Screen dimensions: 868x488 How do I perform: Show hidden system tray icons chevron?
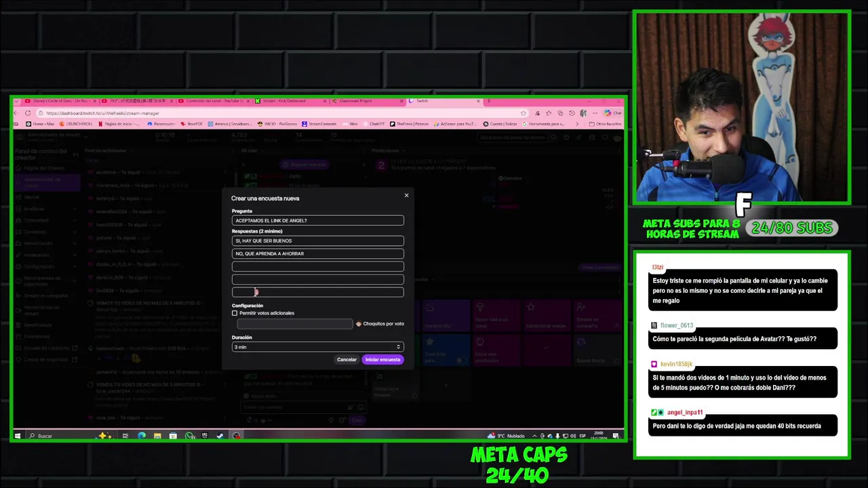[534, 436]
